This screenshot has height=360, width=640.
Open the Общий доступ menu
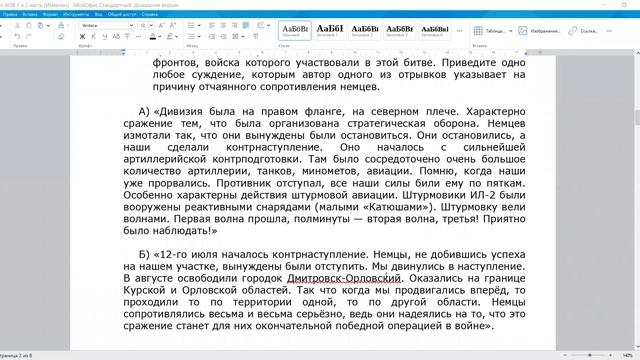click(122, 14)
